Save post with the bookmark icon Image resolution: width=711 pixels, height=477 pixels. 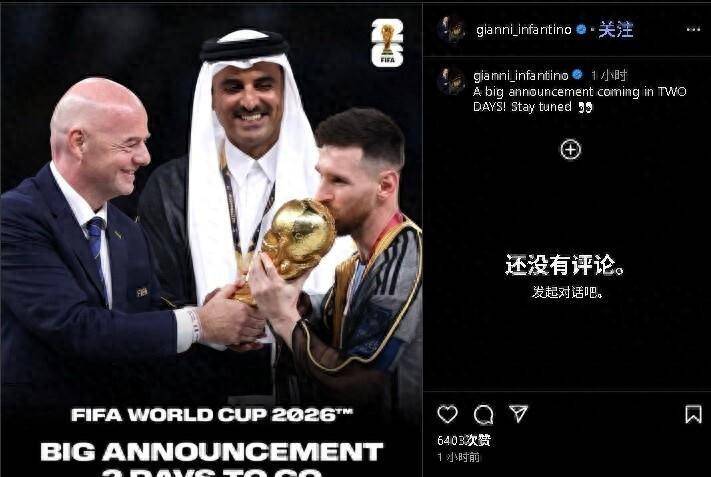[693, 414]
